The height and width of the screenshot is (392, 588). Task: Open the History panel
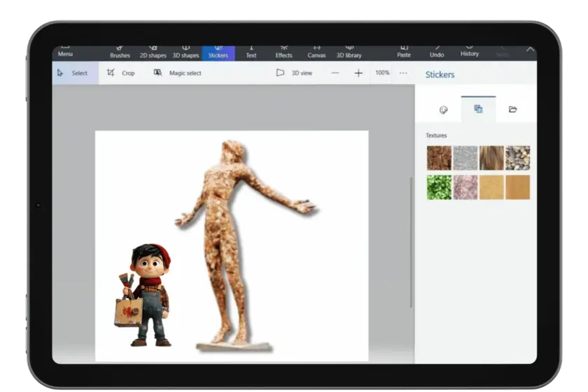point(470,51)
